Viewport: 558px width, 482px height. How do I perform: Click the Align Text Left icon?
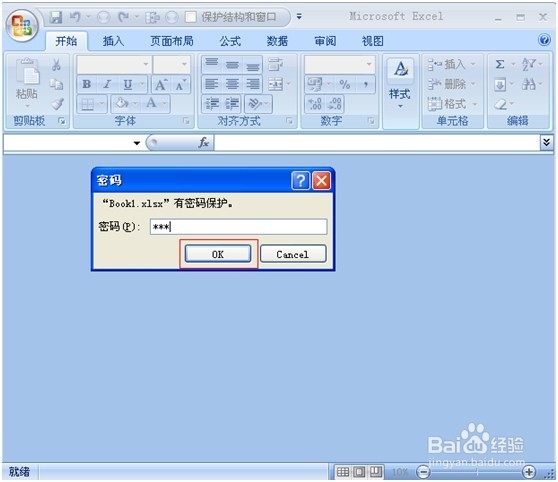point(212,84)
